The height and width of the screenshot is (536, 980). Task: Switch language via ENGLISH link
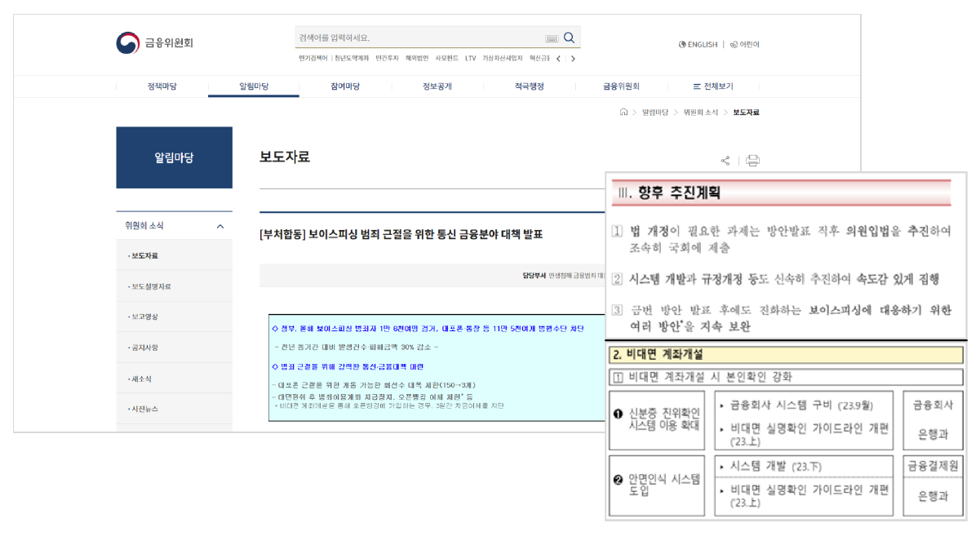tap(698, 45)
